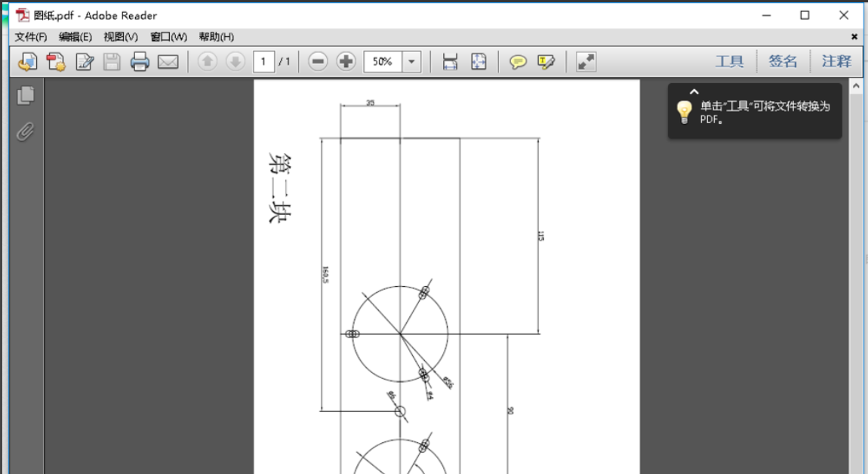Viewport: 868px width, 474px height.
Task: Open the page thumbnails panel
Action: tap(25, 96)
